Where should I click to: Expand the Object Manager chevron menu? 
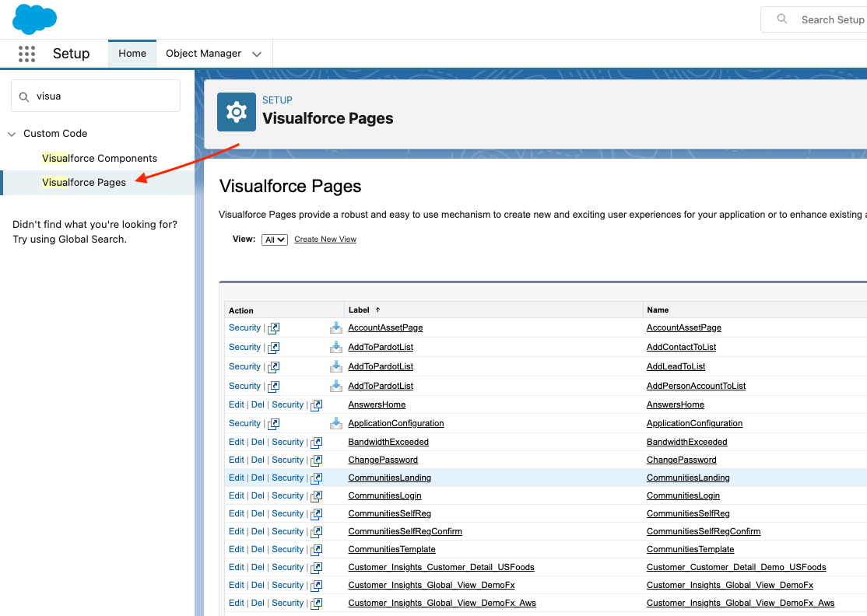(257, 54)
